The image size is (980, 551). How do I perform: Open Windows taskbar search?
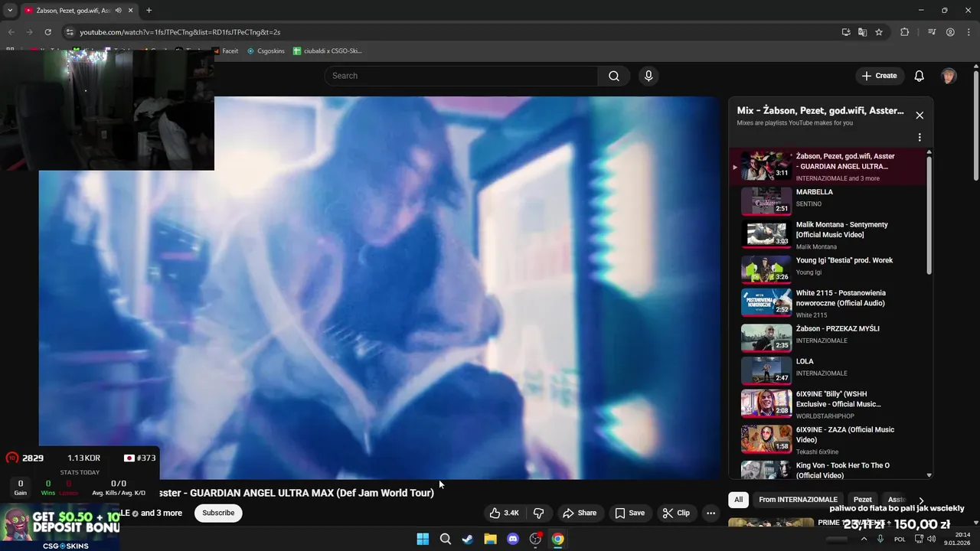(445, 539)
